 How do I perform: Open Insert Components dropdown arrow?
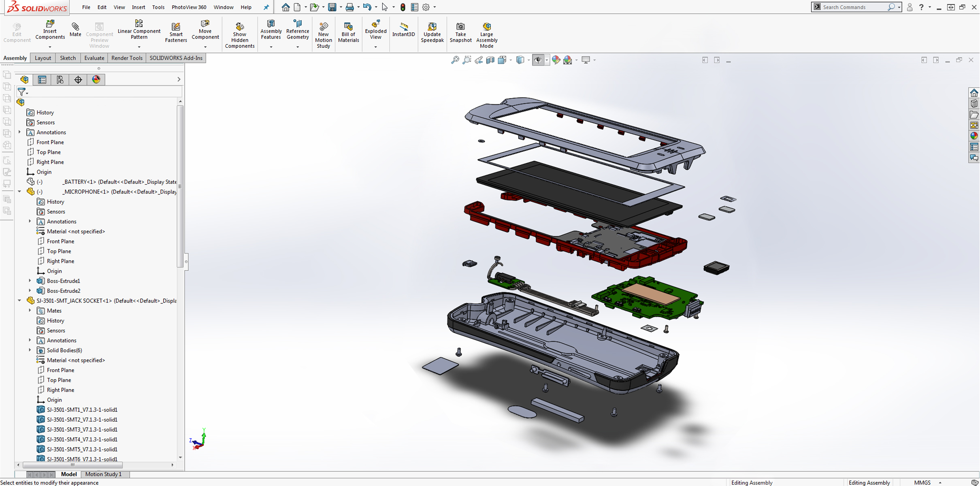(50, 47)
